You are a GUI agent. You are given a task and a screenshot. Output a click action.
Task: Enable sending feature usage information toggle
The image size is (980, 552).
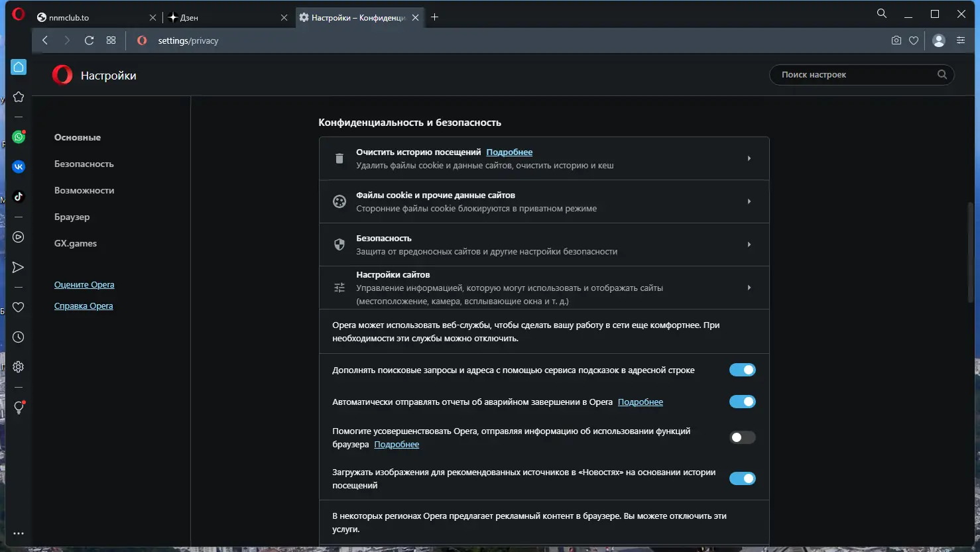tap(742, 437)
